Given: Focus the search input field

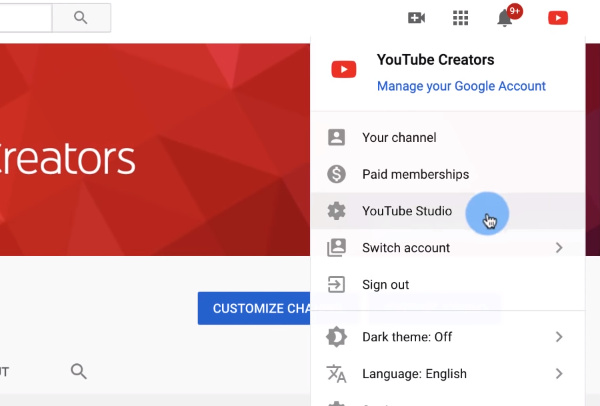Looking at the screenshot, I should (26, 18).
